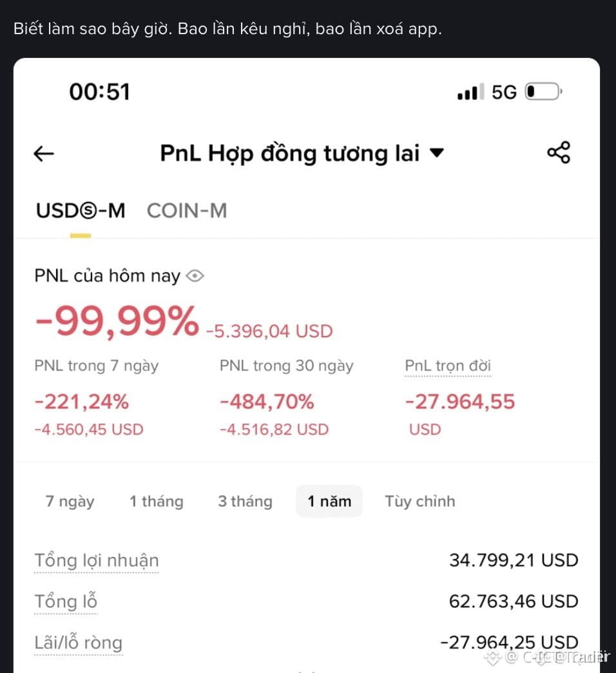Image resolution: width=616 pixels, height=673 pixels.
Task: Choose the 1 tháng period
Action: (157, 502)
